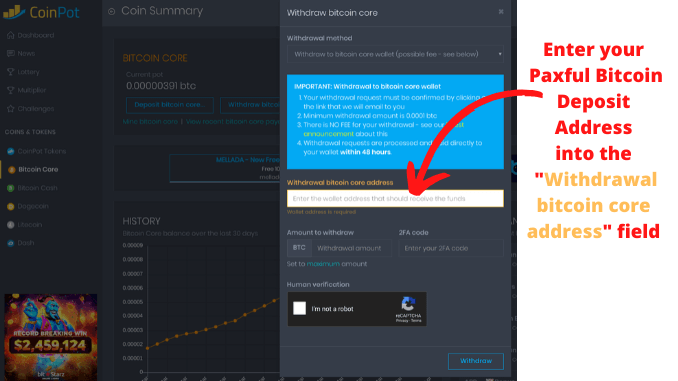Screen dimensions: 678x381
Task: Click the Multiplier trophy icon
Action: click(x=11, y=90)
